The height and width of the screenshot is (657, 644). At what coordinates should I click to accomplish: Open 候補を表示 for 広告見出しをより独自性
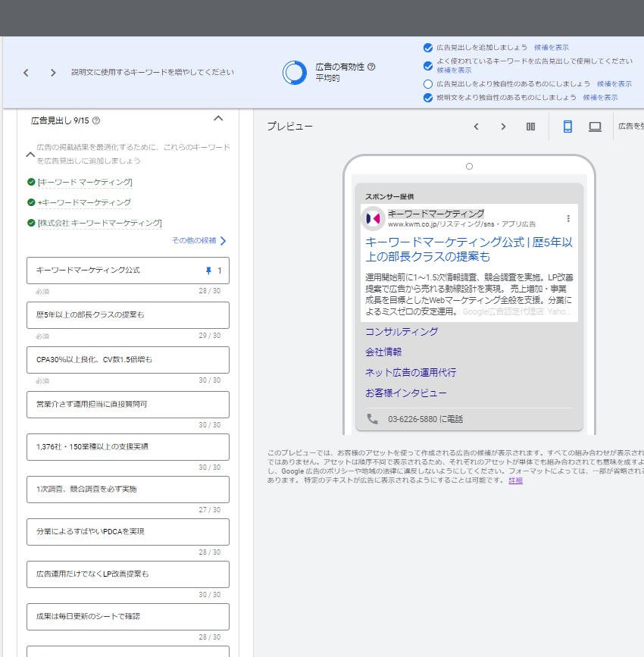(614, 84)
